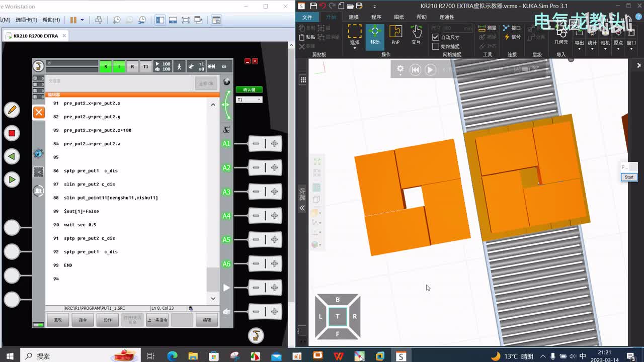Jog axis A2 in the minus direction
The height and width of the screenshot is (362, 644).
pyautogui.click(x=256, y=167)
